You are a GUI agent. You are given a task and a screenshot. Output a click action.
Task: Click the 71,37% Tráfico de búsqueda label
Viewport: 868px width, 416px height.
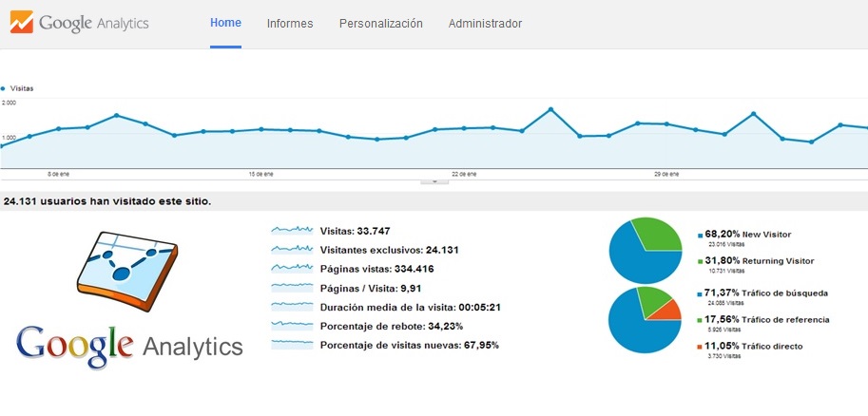766,293
